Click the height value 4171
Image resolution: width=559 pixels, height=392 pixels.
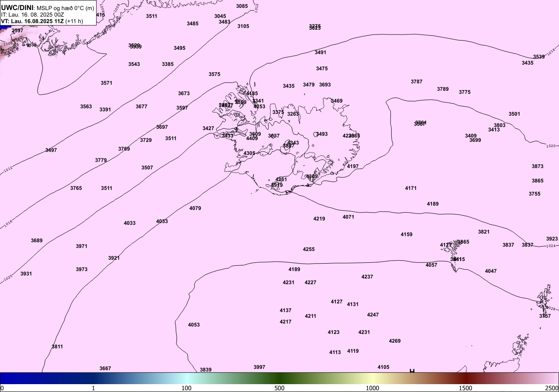click(411, 188)
